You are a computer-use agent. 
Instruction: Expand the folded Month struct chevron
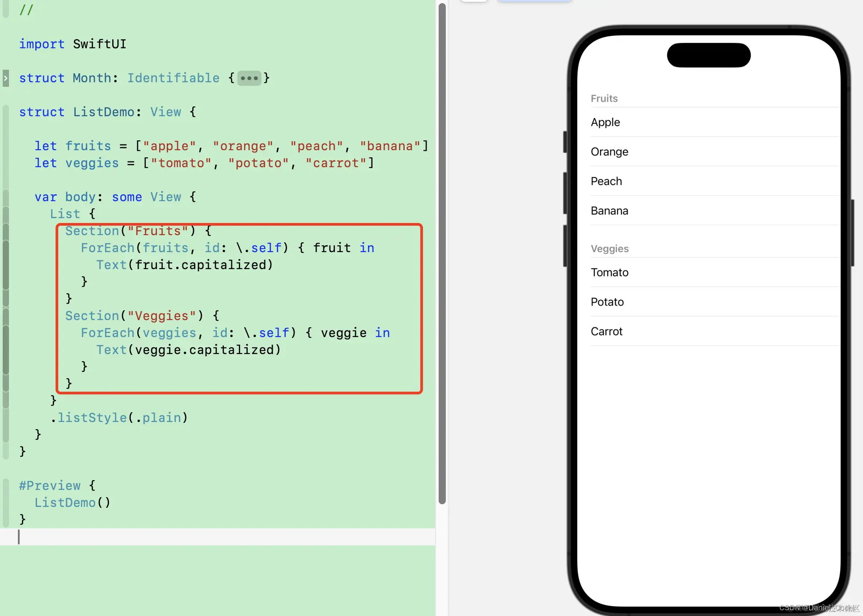click(x=5, y=78)
